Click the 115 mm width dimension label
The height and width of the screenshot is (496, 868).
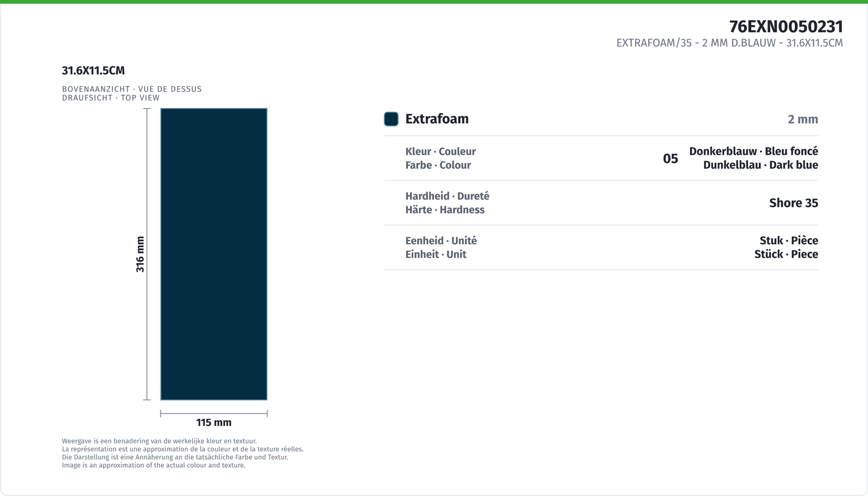pos(214,422)
